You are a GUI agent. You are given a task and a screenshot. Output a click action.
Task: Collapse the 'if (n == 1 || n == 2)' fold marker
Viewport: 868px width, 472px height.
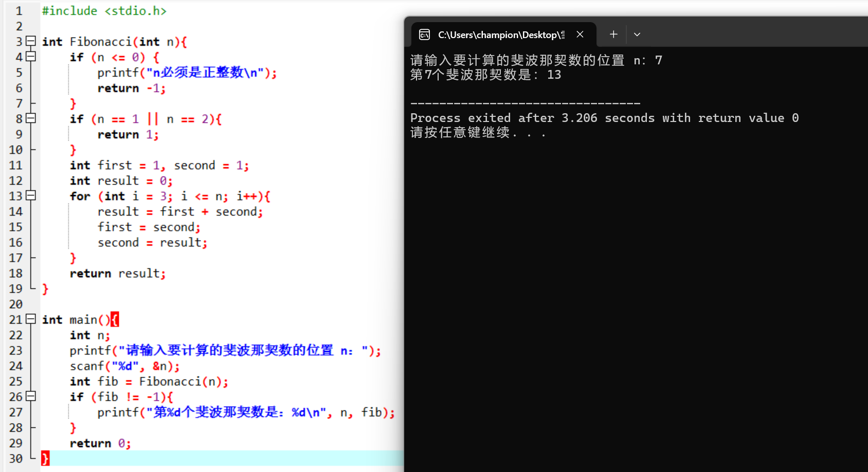[x=31, y=118]
